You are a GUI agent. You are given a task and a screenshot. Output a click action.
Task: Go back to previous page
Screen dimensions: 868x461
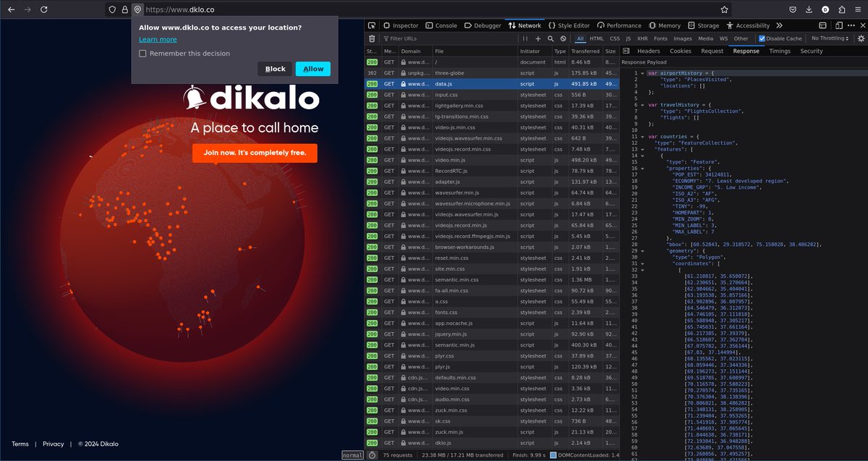(x=10, y=9)
